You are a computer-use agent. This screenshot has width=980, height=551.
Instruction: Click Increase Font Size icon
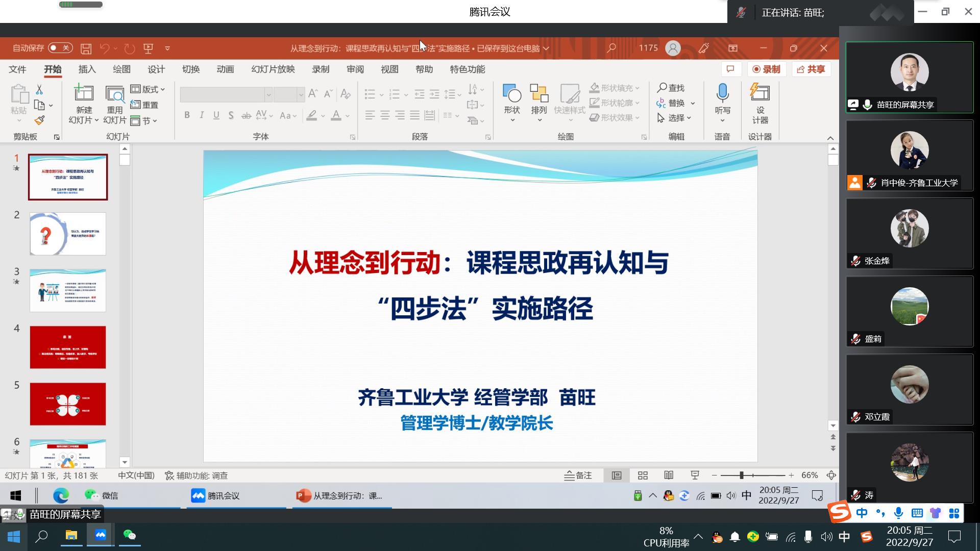coord(313,94)
